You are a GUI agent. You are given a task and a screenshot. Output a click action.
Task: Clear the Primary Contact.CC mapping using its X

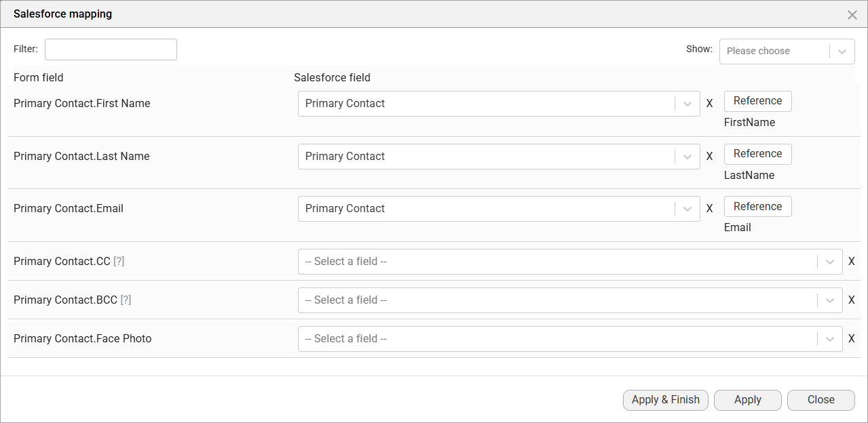(x=852, y=261)
